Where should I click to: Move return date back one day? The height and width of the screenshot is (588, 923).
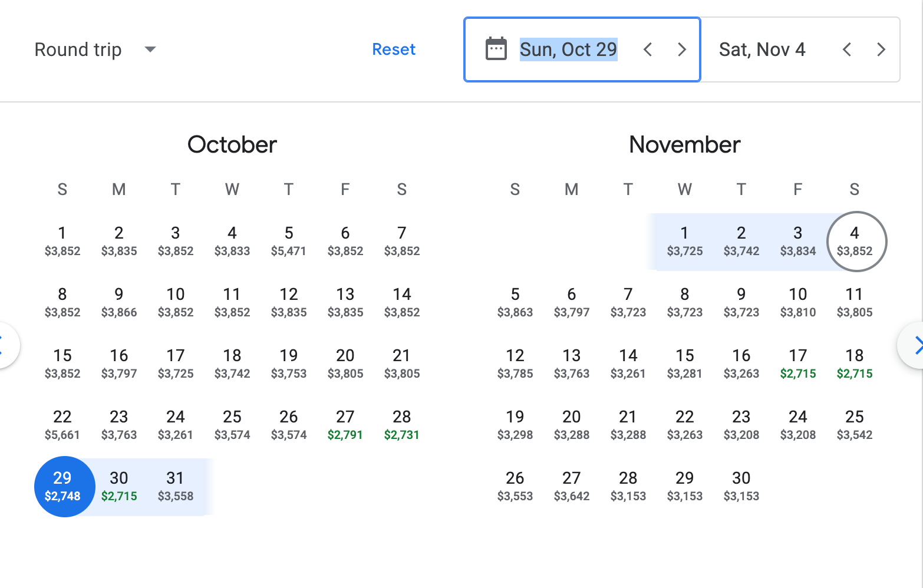847,49
